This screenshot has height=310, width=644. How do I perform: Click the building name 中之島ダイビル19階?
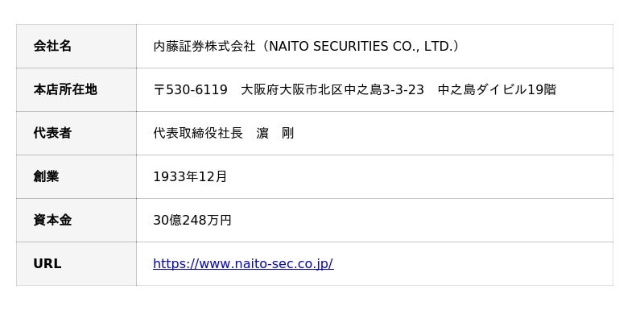tap(497, 89)
